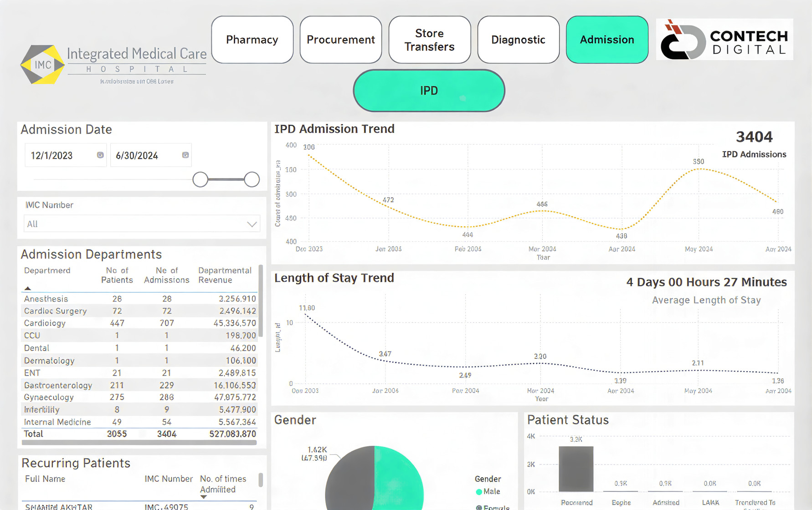Switch to the Pharmacy tab
This screenshot has height=510, width=812.
[252, 40]
